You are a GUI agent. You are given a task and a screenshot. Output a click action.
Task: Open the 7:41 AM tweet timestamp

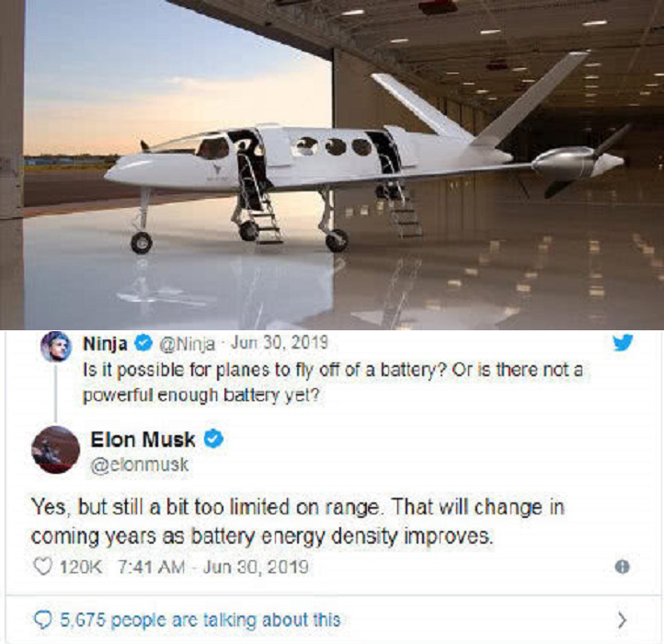(153, 565)
